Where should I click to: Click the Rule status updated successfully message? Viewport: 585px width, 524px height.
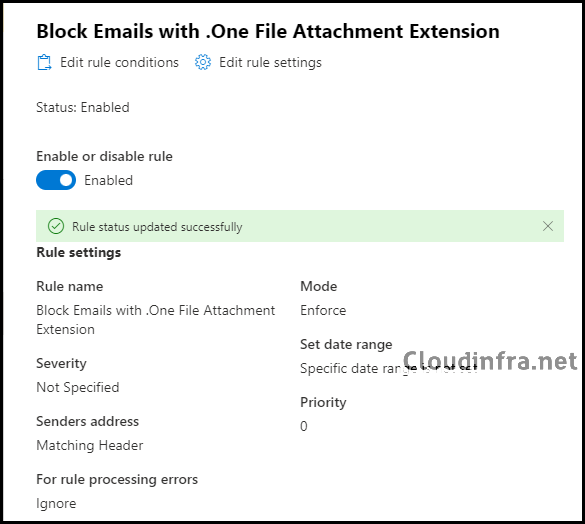point(157,227)
